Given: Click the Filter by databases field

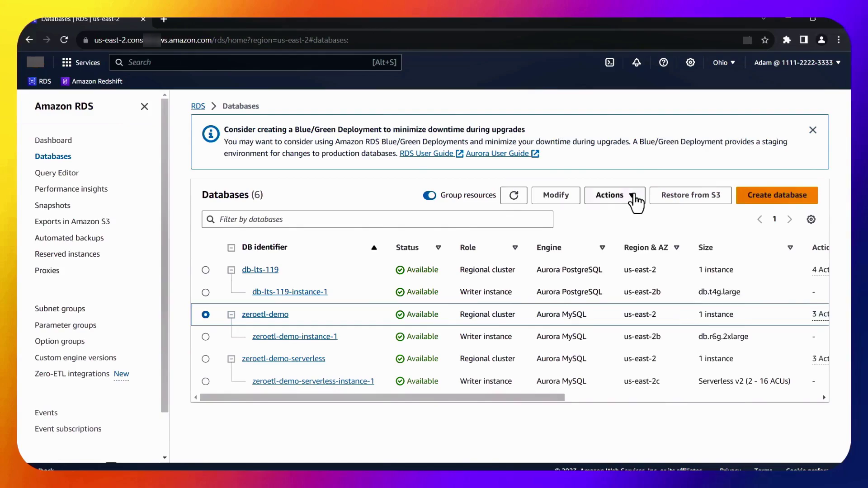Looking at the screenshot, I should coord(377,219).
